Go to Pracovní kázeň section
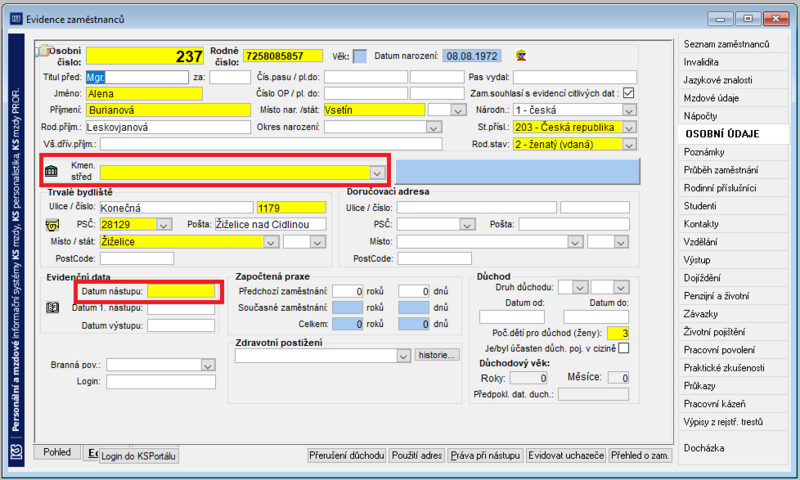Screen dimensions: 800x480 click(714, 404)
